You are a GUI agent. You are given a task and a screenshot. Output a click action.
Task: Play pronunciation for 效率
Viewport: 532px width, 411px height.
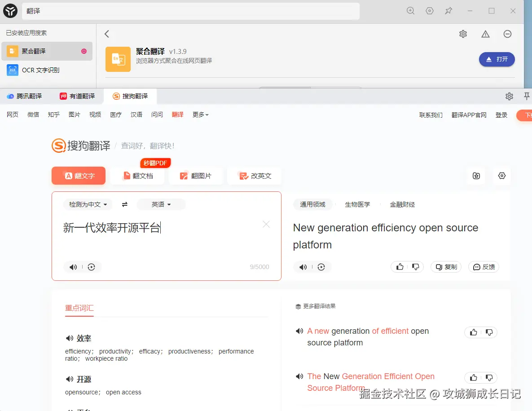[69, 338]
